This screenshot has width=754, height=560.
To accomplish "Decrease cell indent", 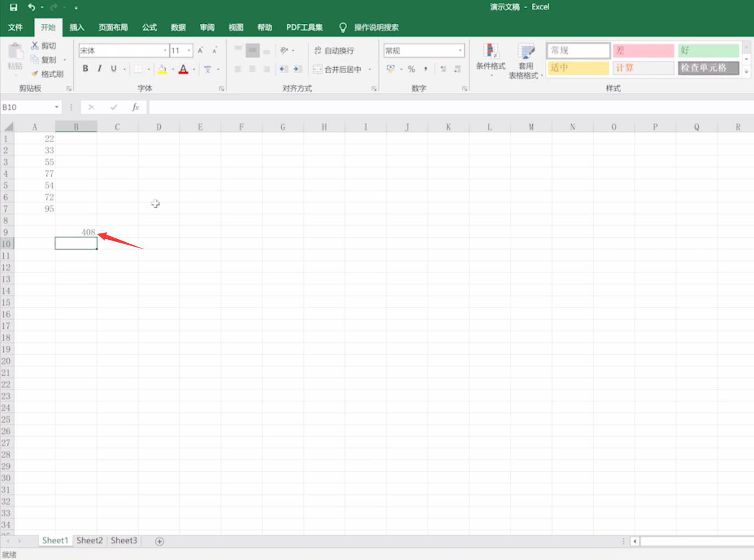I will pyautogui.click(x=283, y=69).
